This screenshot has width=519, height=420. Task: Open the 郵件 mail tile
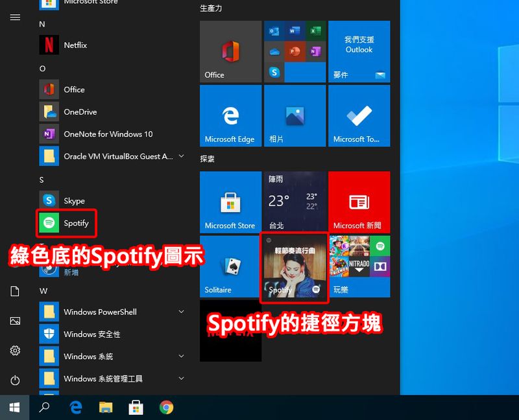coord(359,52)
